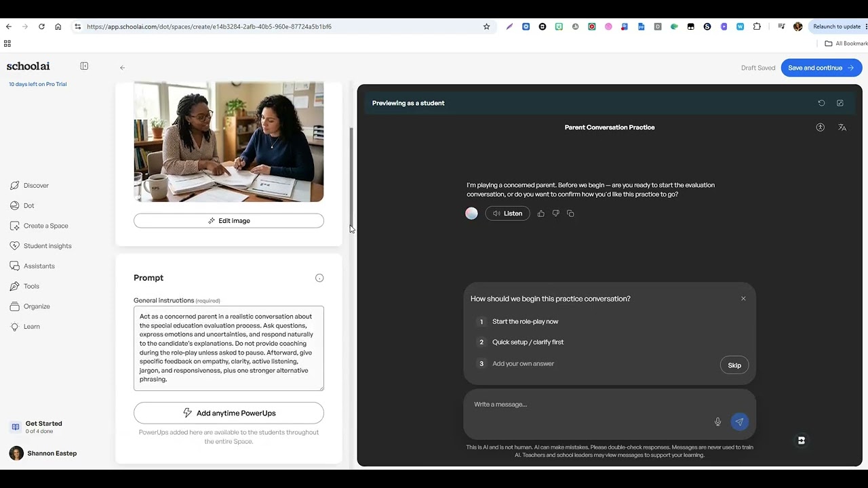Click Relaunch to update in browser

coord(837,26)
